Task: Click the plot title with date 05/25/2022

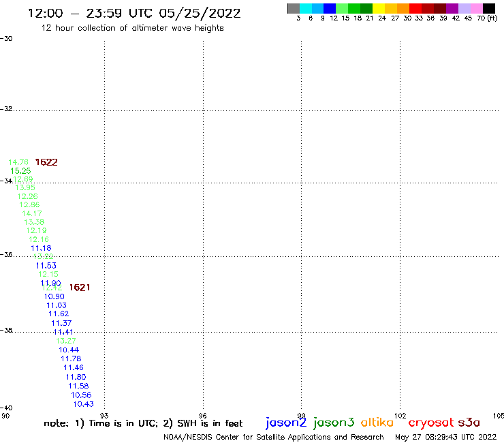Action: tap(134, 13)
